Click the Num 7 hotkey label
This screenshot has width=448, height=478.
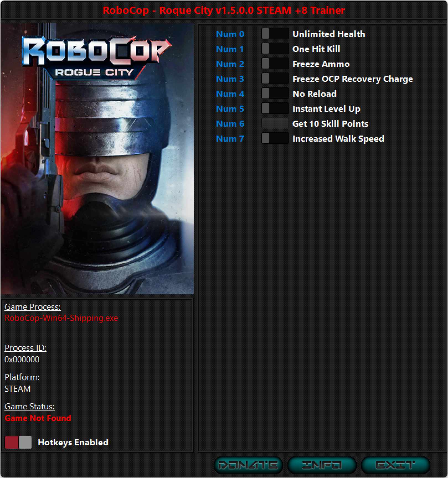click(x=230, y=139)
